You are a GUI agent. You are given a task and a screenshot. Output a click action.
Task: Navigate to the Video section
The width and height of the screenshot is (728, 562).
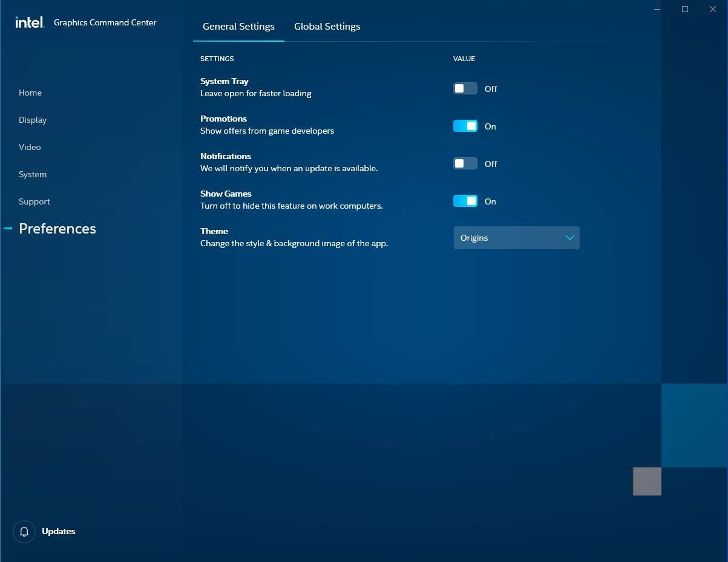coord(30,147)
